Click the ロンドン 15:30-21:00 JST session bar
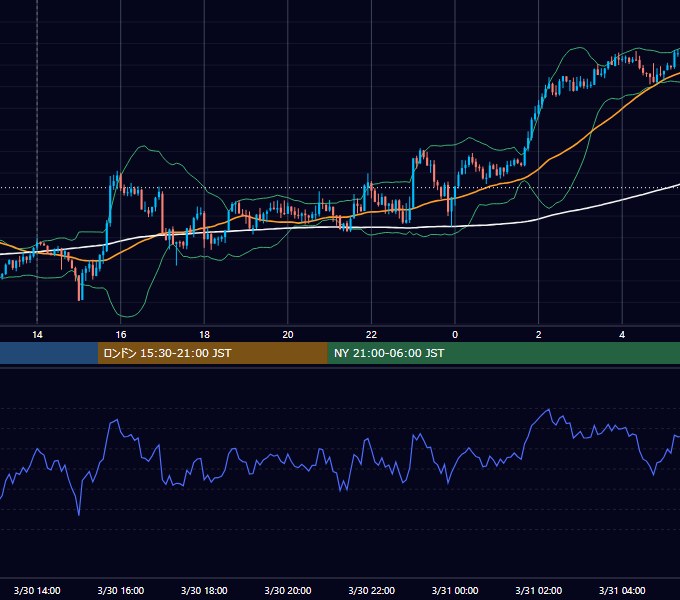Image resolution: width=680 pixels, height=600 pixels. click(x=212, y=353)
